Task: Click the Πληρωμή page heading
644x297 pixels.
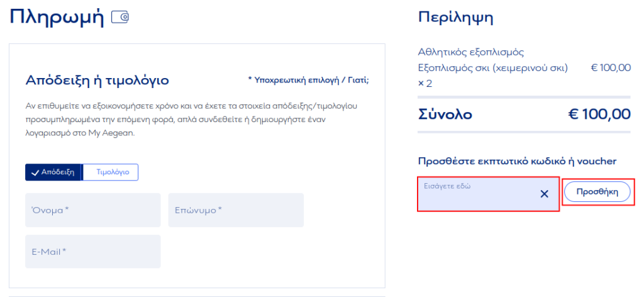Action: click(57, 18)
